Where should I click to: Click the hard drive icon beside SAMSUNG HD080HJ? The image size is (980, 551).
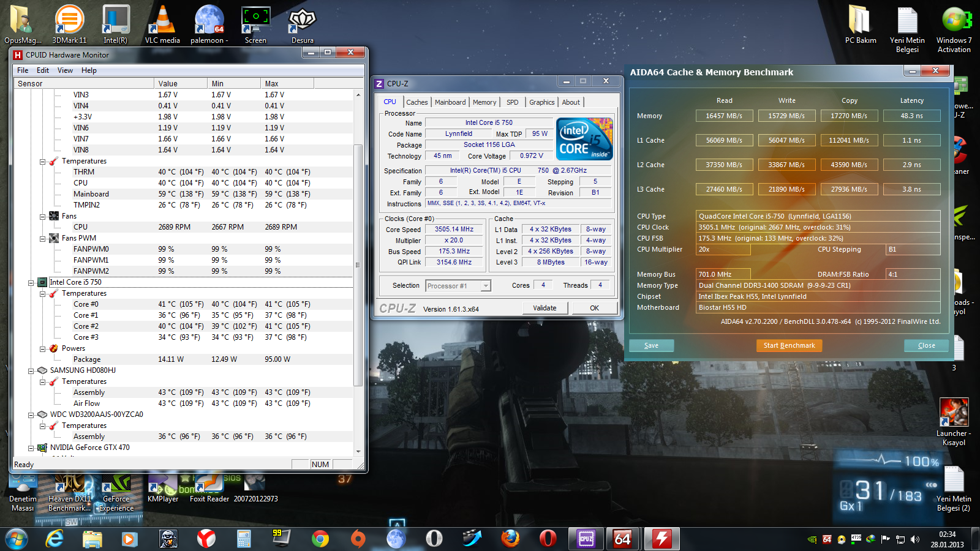tap(42, 370)
